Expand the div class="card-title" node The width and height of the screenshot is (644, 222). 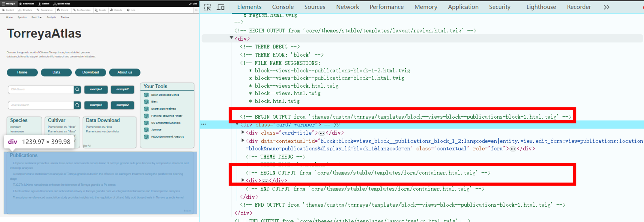tap(243, 132)
